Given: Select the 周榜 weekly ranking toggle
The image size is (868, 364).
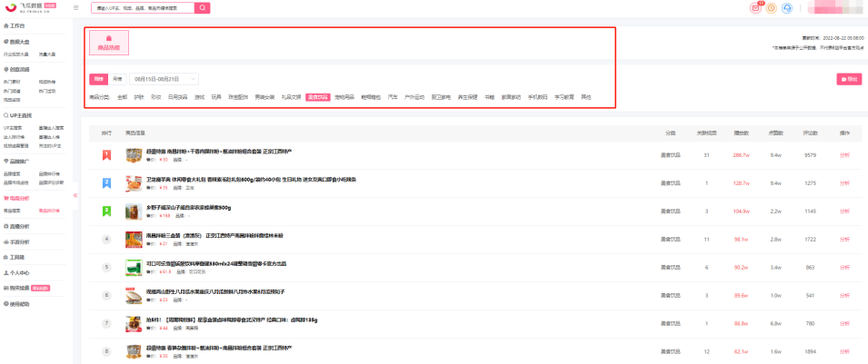Looking at the screenshot, I should pos(98,79).
